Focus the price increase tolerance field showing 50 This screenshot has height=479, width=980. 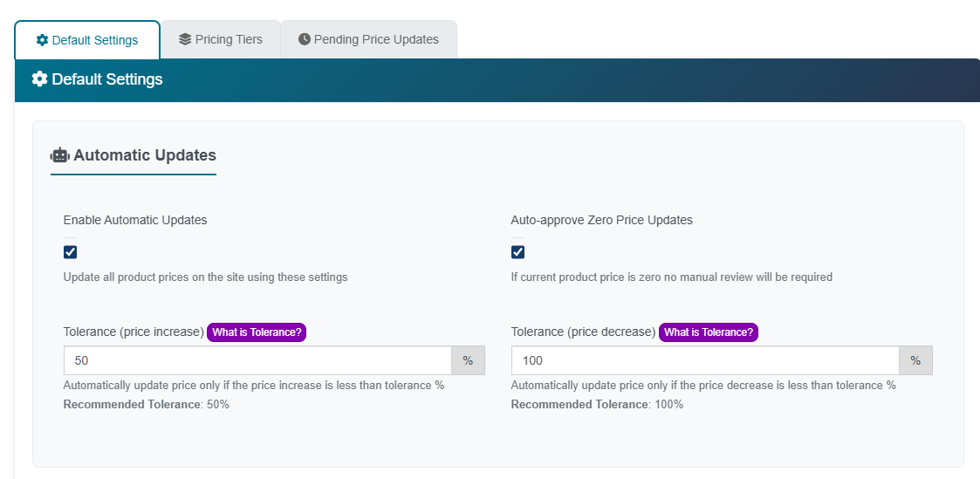(x=257, y=360)
